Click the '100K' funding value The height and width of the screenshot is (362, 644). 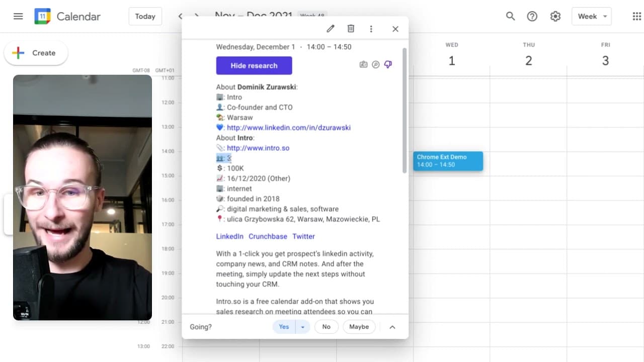point(235,168)
